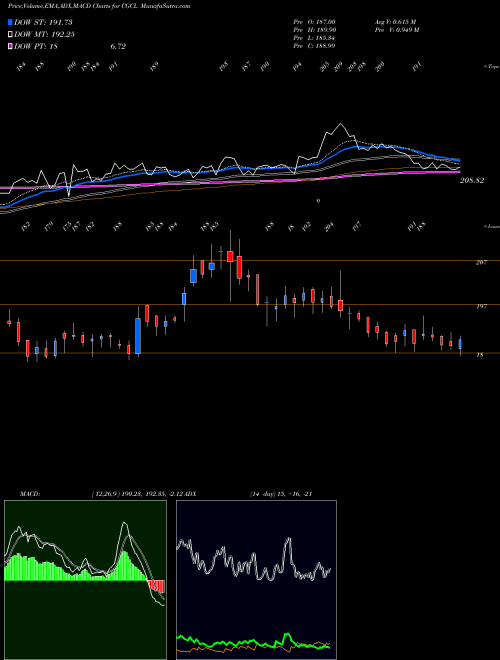Image resolution: width=500 pixels, height=660 pixels.
Task: Click the 208.82 price label on EMA chart
Action: (x=471, y=180)
